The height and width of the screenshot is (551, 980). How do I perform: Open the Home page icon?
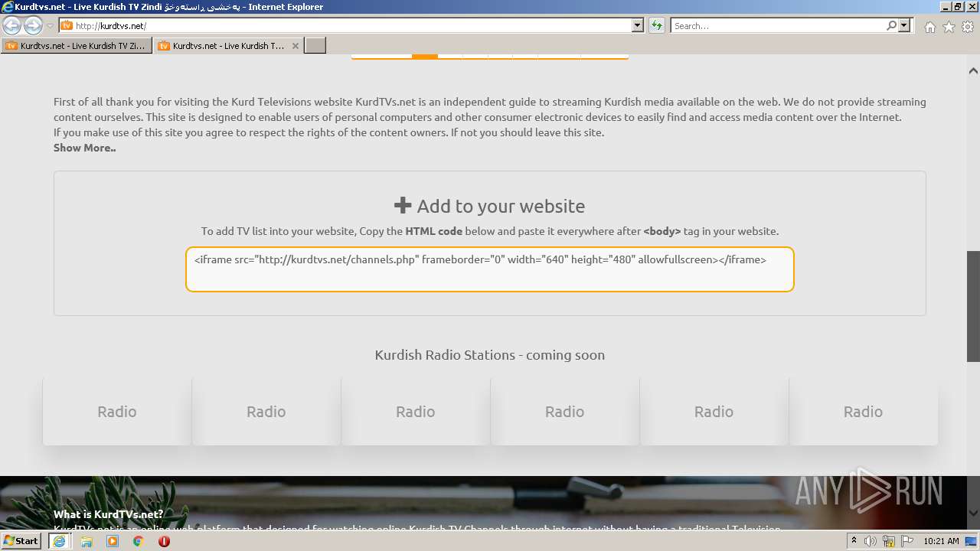pyautogui.click(x=929, y=27)
